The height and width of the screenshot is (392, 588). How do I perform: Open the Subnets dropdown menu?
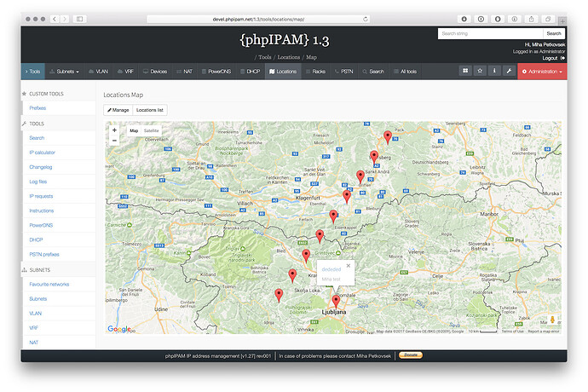tap(64, 72)
